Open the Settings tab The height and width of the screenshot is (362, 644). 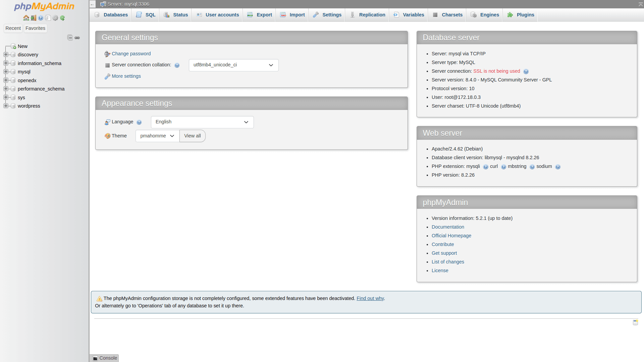click(x=327, y=15)
